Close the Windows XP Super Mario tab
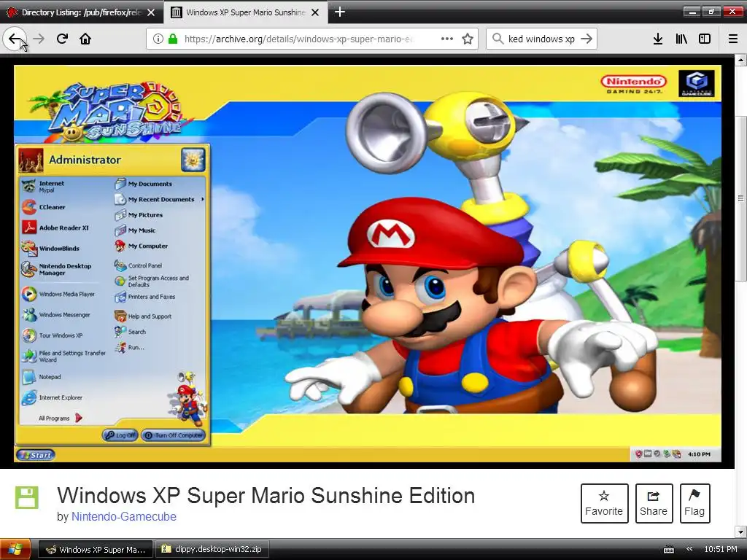This screenshot has height=560, width=747. [315, 12]
